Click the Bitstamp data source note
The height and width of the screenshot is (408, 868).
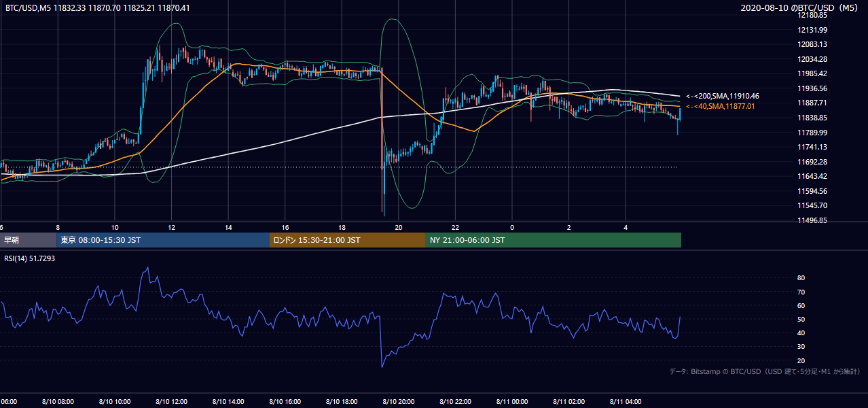point(765,371)
